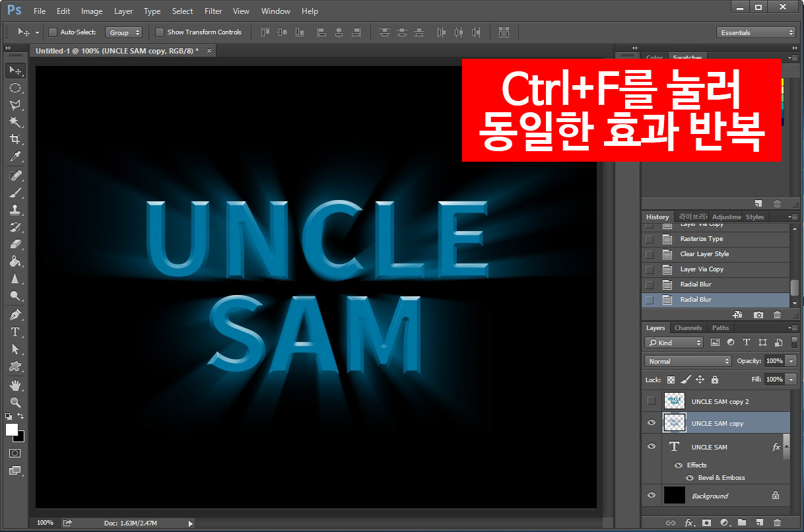The width and height of the screenshot is (804, 532).
Task: Select the Brush tool
Action: coord(15,192)
